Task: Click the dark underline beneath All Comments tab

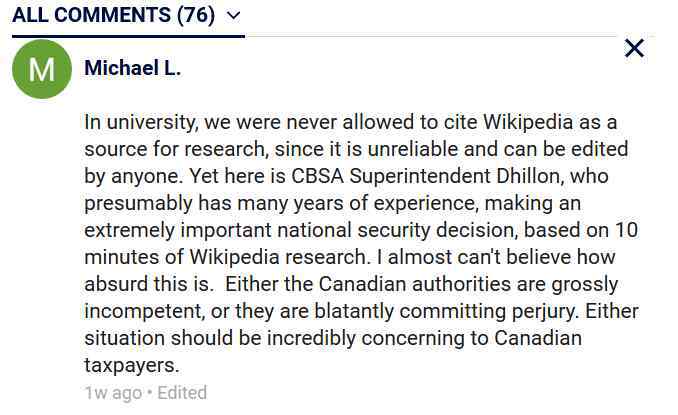Action: [x=128, y=36]
